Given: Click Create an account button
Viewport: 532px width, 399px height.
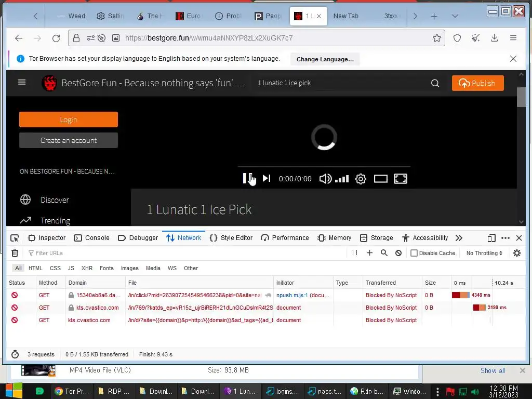Looking at the screenshot, I should [x=69, y=140].
